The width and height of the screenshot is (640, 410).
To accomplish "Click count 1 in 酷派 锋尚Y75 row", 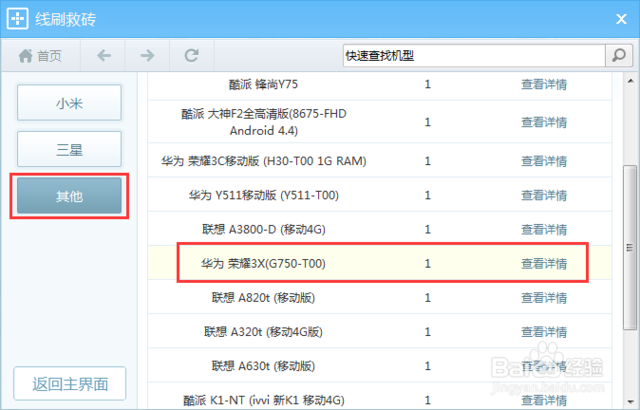I will [x=427, y=84].
